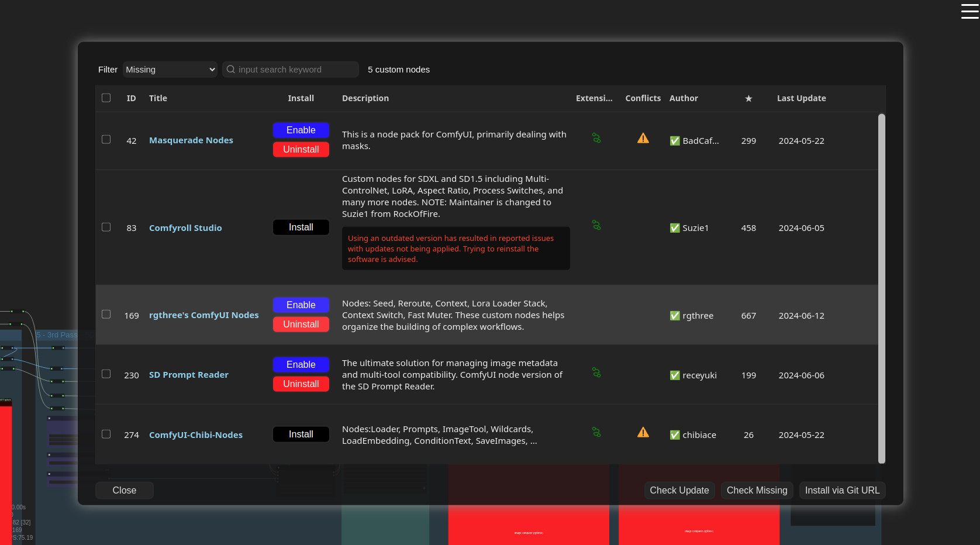Sort the list by Author column

[684, 98]
